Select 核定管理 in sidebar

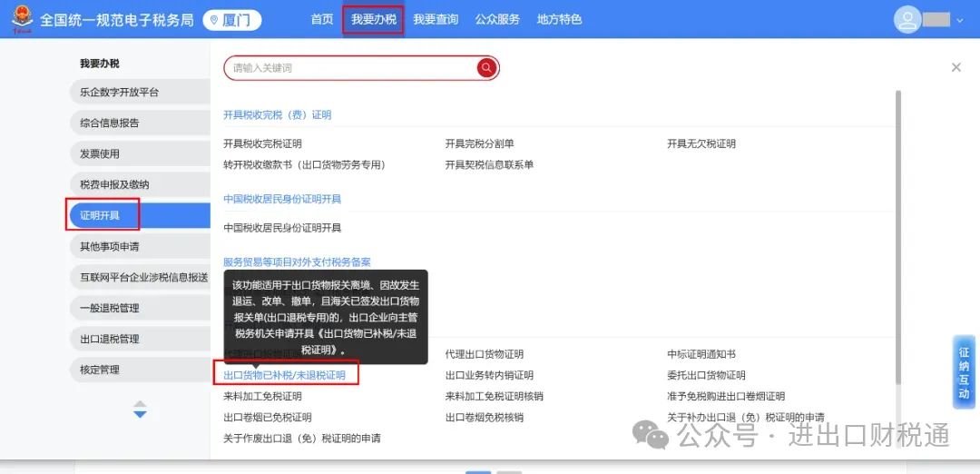[x=140, y=370]
